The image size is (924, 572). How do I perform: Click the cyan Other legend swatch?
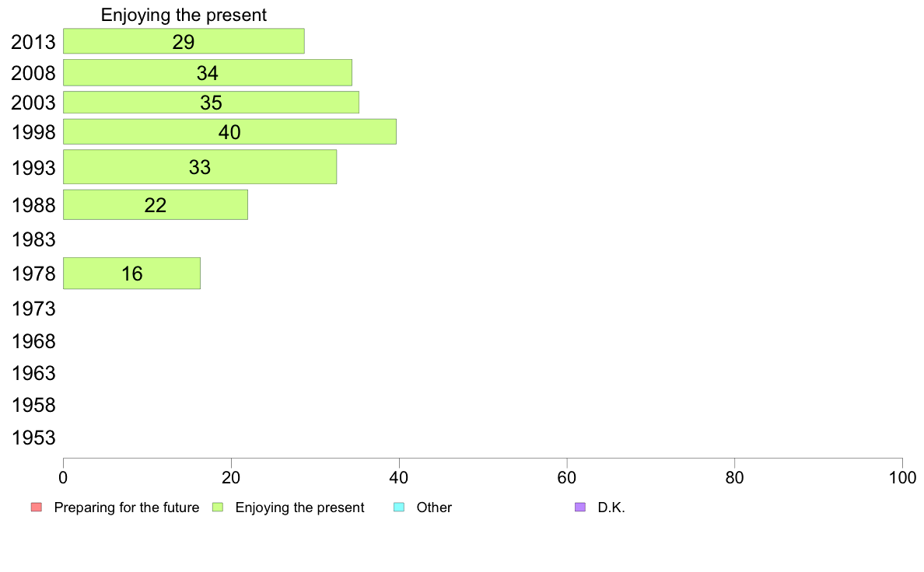[x=399, y=507]
